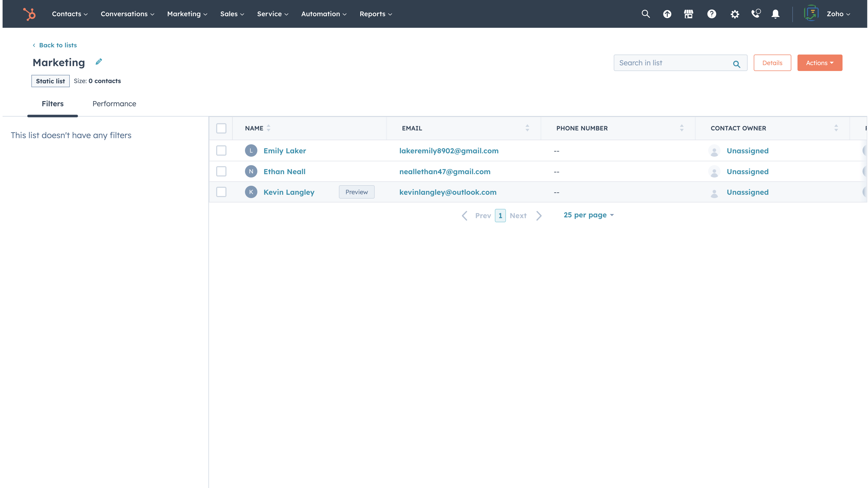Check the box for Ethan Neall
The height and width of the screenshot is (488, 868).
pos(221,171)
